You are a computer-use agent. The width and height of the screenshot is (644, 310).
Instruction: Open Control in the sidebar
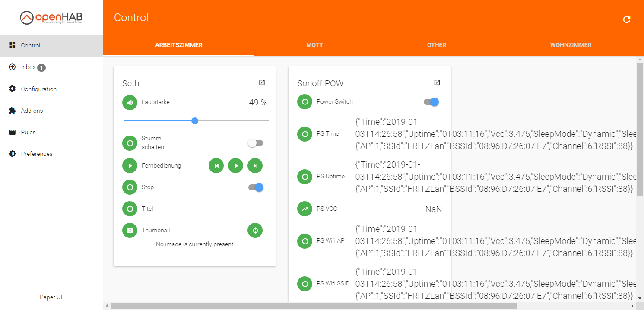point(51,45)
